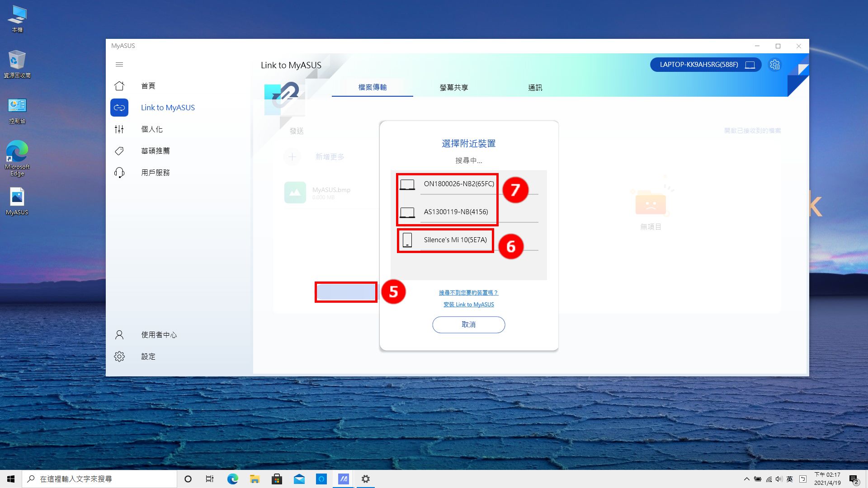Click the home house icon in sidebar

[119, 86]
